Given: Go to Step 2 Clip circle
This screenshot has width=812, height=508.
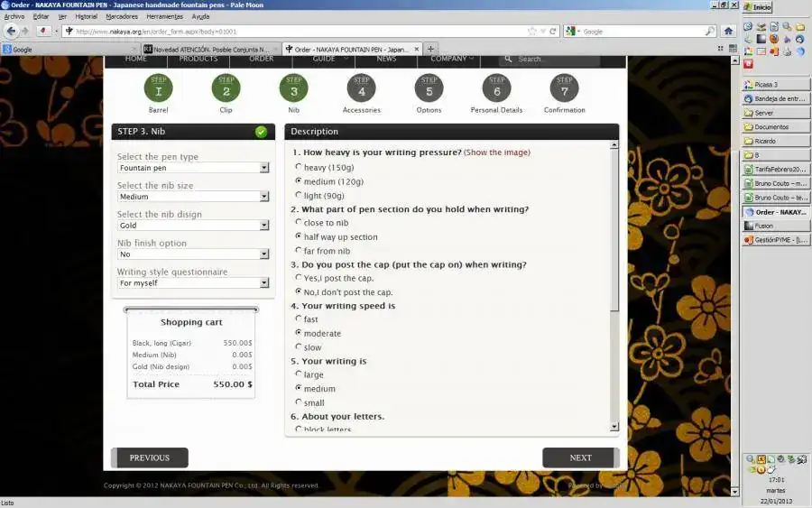Looking at the screenshot, I should (x=226, y=88).
